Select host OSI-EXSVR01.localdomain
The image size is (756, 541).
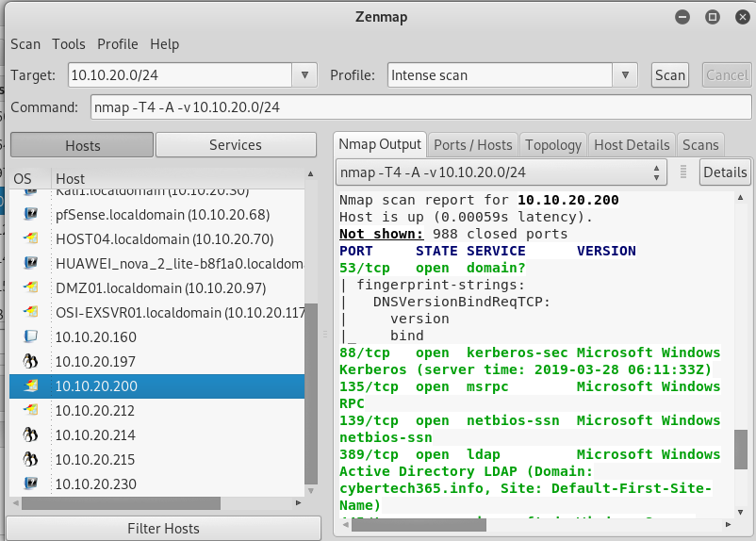click(x=157, y=313)
